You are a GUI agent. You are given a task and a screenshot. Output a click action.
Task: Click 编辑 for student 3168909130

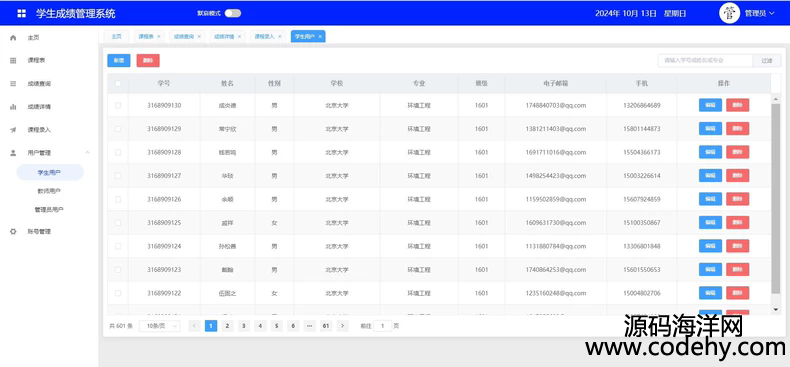(710, 105)
